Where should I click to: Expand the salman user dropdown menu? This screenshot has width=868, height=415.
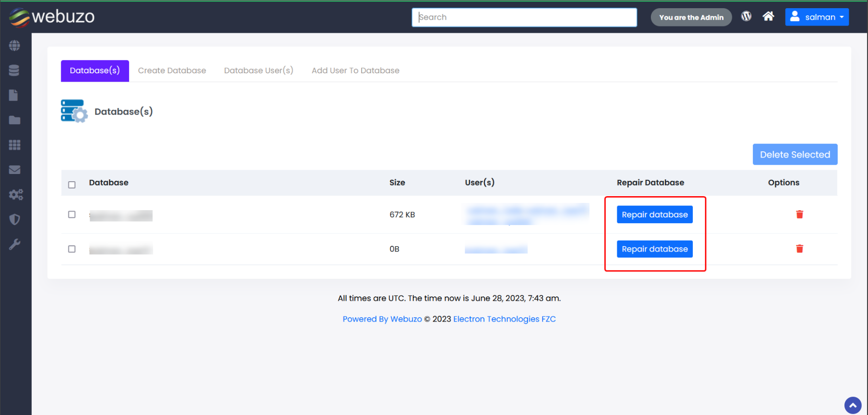[x=816, y=17]
